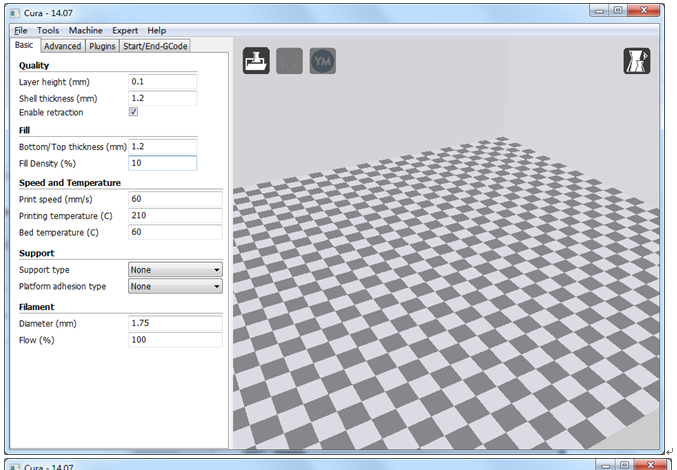This screenshot has width=677, height=470.
Task: Click the Speed and Temperature heading
Action: [x=70, y=183]
